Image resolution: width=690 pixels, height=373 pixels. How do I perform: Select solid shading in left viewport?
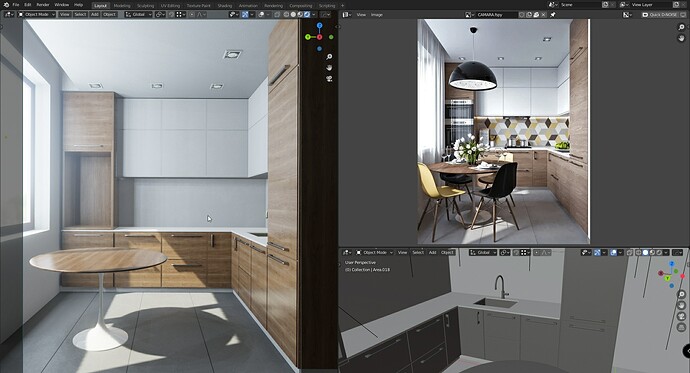pyautogui.click(x=293, y=15)
